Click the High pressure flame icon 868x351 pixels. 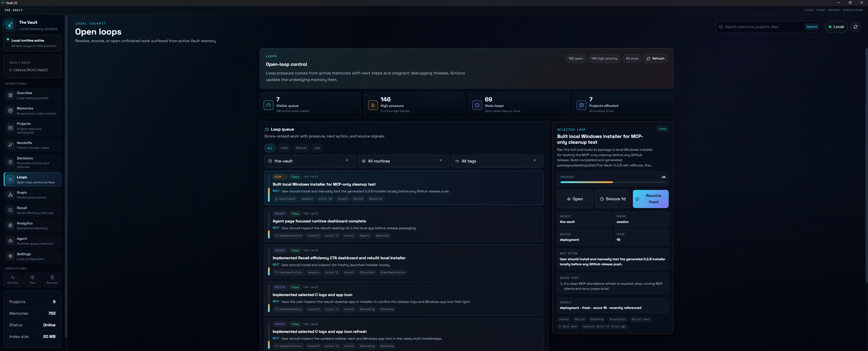coord(373,105)
